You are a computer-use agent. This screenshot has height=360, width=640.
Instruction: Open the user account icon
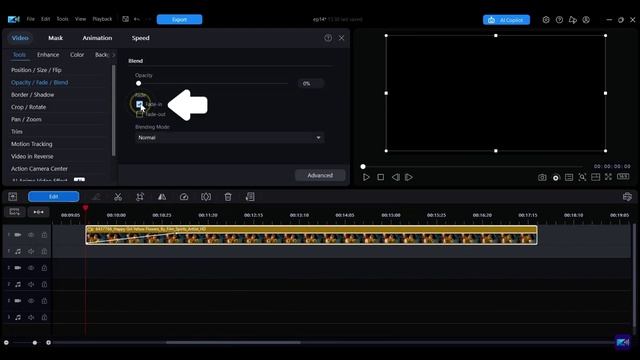(586, 20)
